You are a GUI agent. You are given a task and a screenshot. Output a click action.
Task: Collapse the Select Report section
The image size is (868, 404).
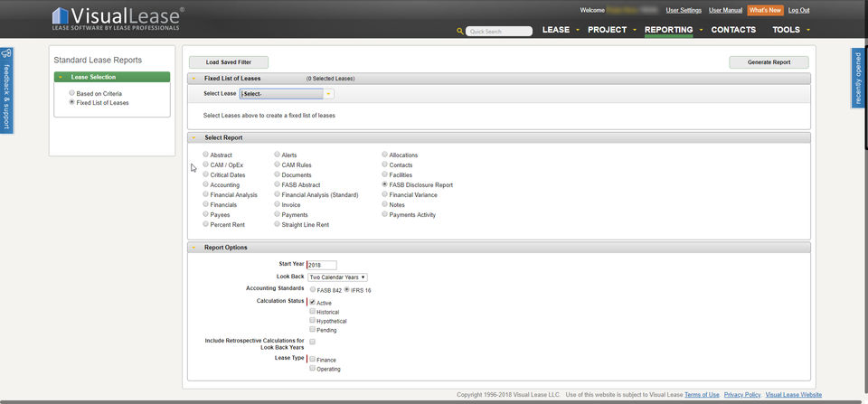tap(193, 137)
